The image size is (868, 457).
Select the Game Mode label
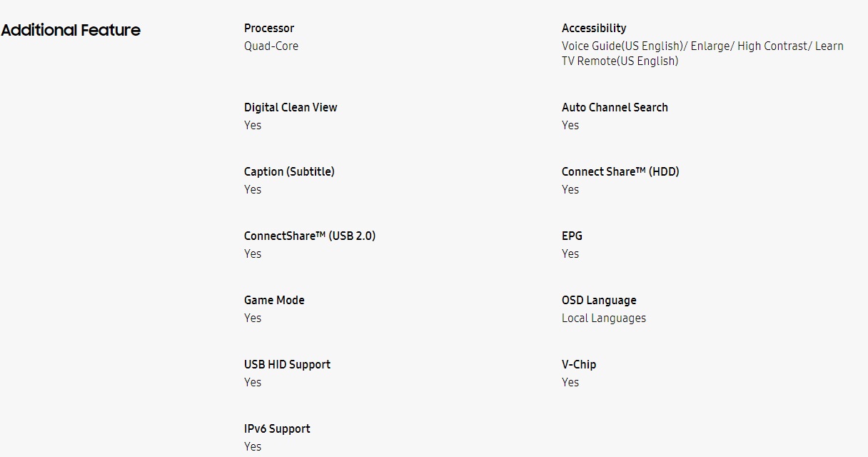pyautogui.click(x=274, y=300)
